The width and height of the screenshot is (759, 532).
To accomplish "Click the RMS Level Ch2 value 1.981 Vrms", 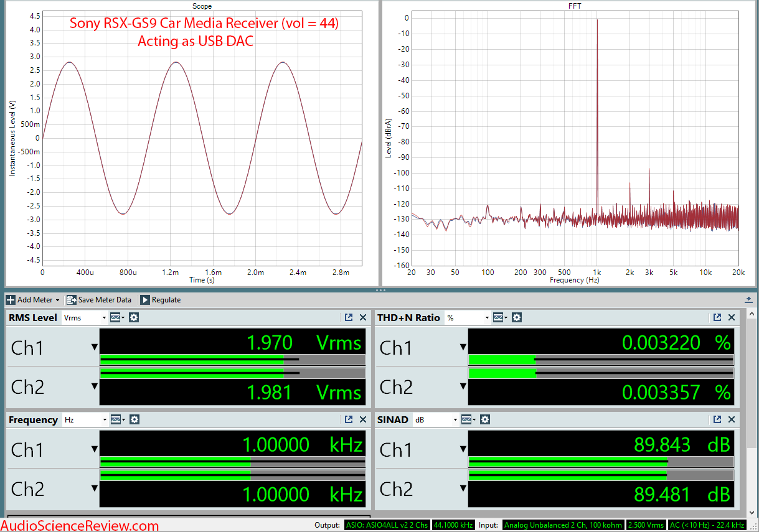I will (303, 392).
